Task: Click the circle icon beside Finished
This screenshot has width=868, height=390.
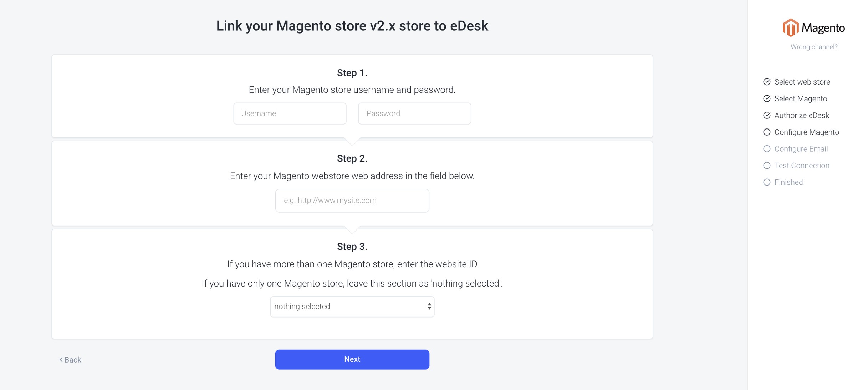Action: tap(767, 183)
